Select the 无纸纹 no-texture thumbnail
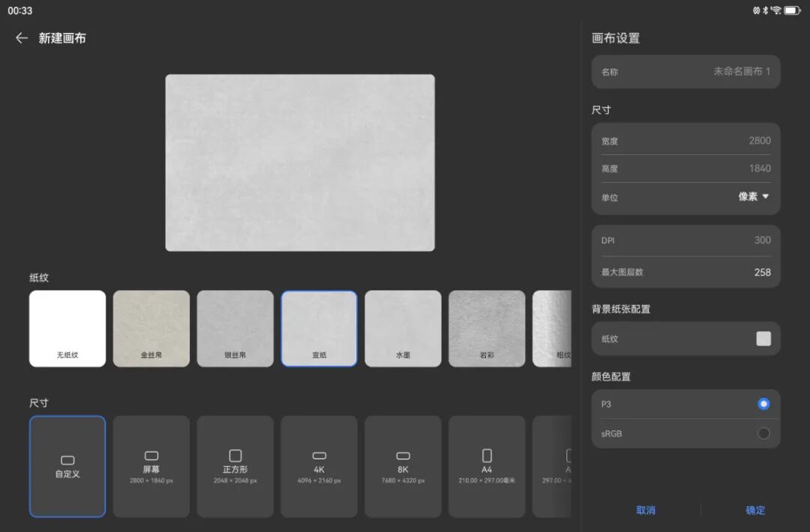 pyautogui.click(x=67, y=329)
